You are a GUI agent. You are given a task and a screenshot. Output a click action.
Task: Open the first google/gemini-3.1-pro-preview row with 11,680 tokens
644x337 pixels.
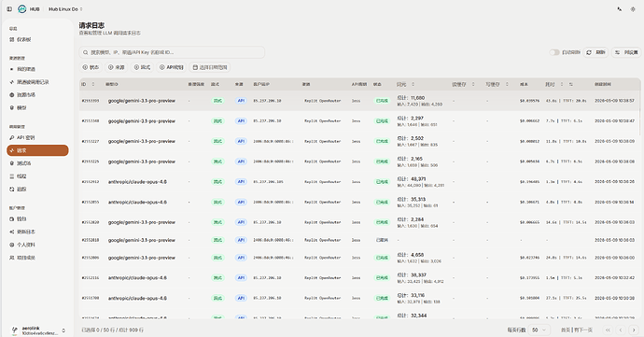pyautogui.click(x=359, y=101)
